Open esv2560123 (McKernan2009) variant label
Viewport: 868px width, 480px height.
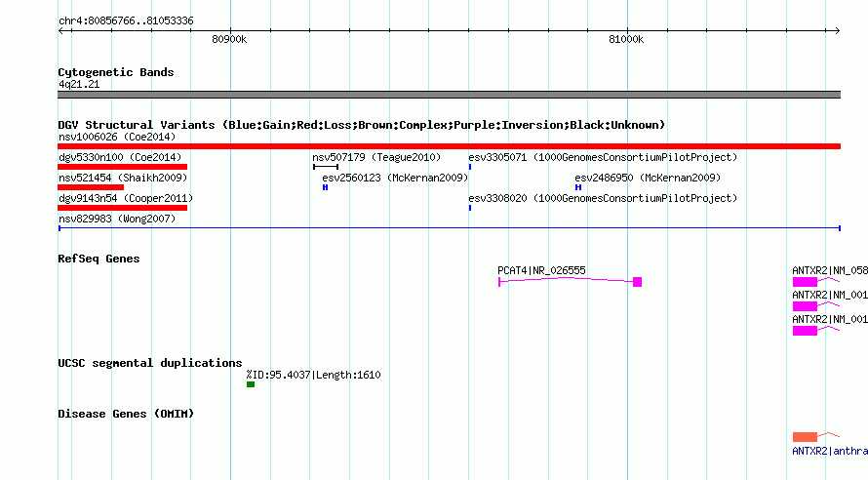tap(395, 178)
